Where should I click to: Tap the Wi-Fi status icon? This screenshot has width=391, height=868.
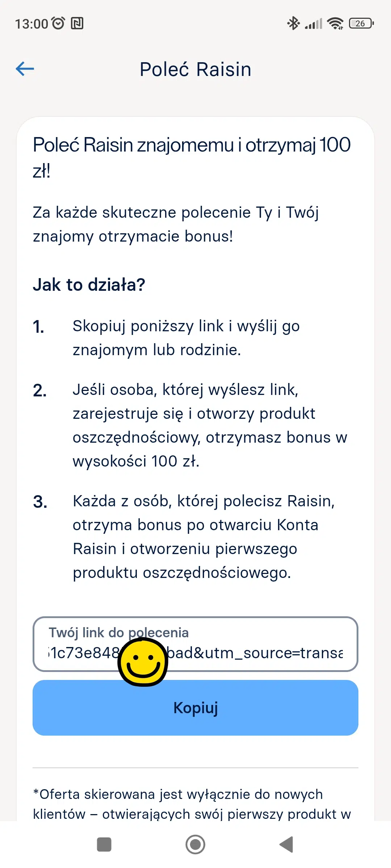pos(335,24)
